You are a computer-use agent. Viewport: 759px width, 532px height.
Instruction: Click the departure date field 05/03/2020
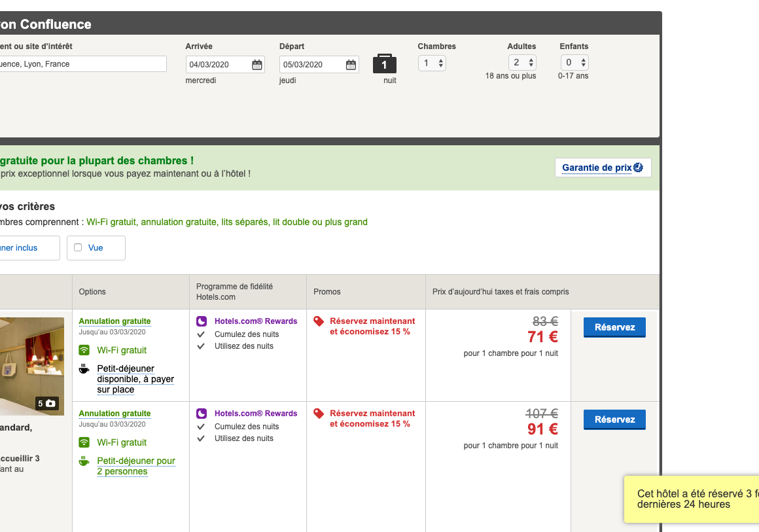(311, 65)
